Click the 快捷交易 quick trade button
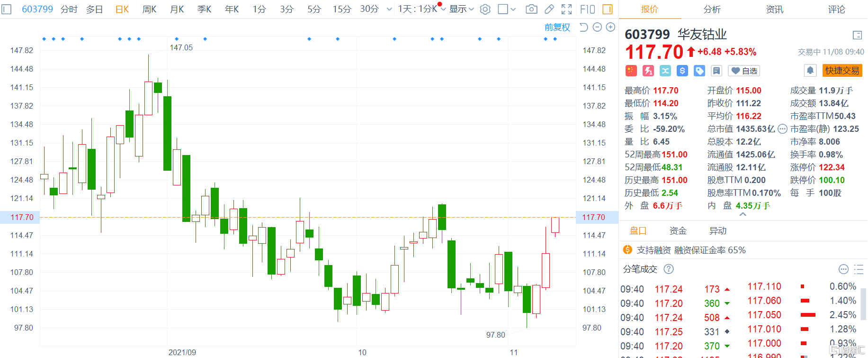Image resolution: width=868 pixels, height=358 pixels. coord(842,71)
